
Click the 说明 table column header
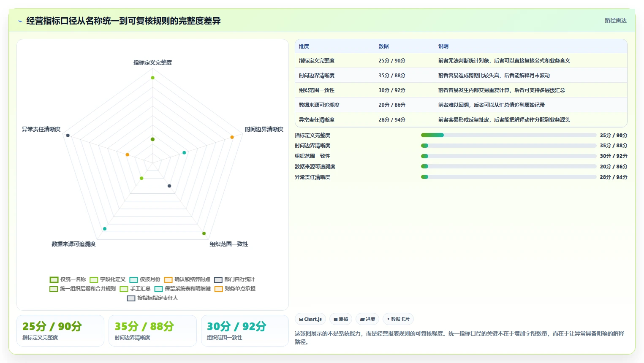(x=443, y=46)
